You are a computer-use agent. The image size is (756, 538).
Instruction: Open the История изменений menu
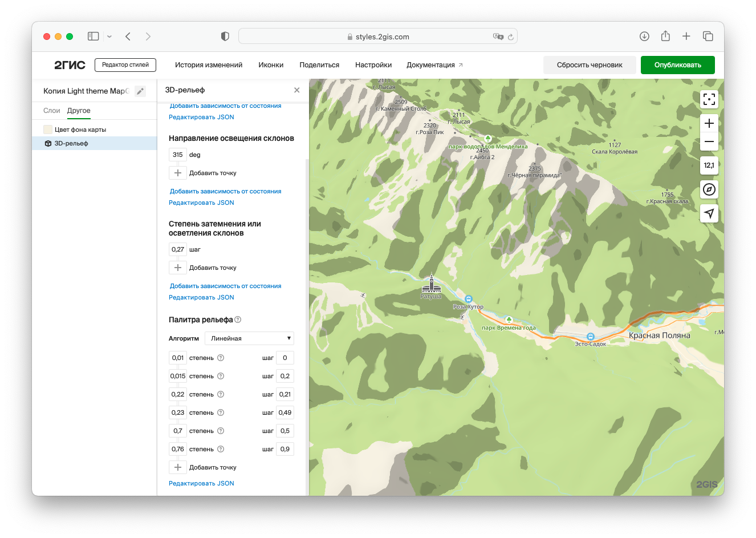point(209,65)
